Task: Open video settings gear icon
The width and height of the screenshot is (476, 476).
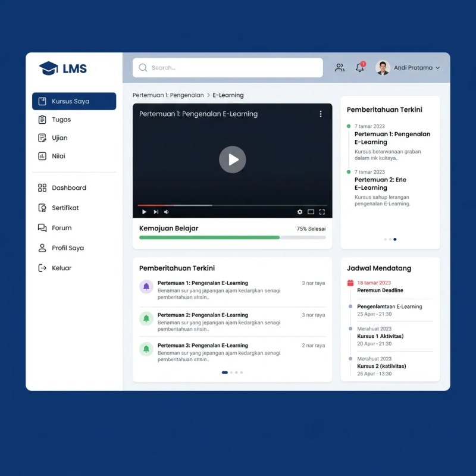Action: coord(300,212)
